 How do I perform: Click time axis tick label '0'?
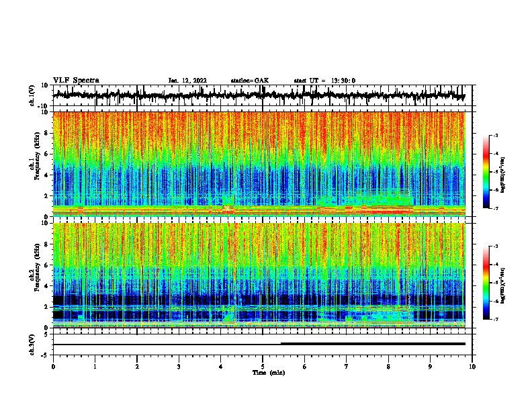coord(53,367)
